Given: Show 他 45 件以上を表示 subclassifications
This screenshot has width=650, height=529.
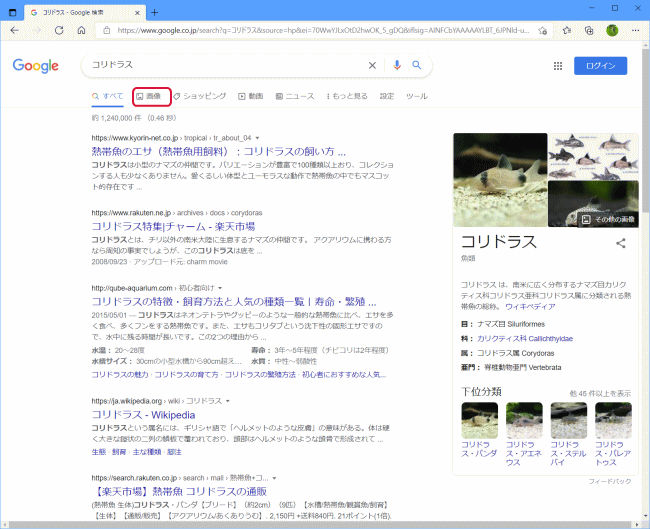Looking at the screenshot, I should [600, 393].
